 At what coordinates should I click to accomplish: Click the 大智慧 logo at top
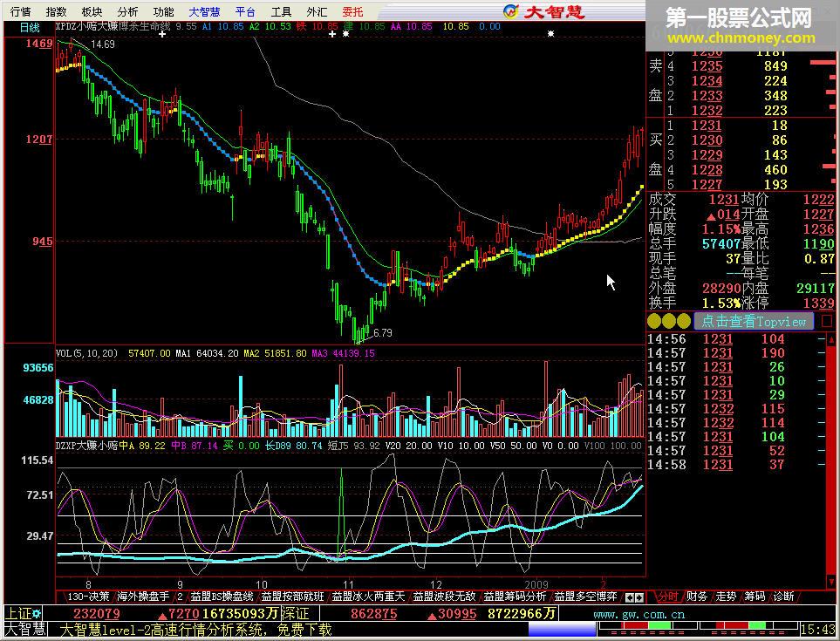point(543,11)
